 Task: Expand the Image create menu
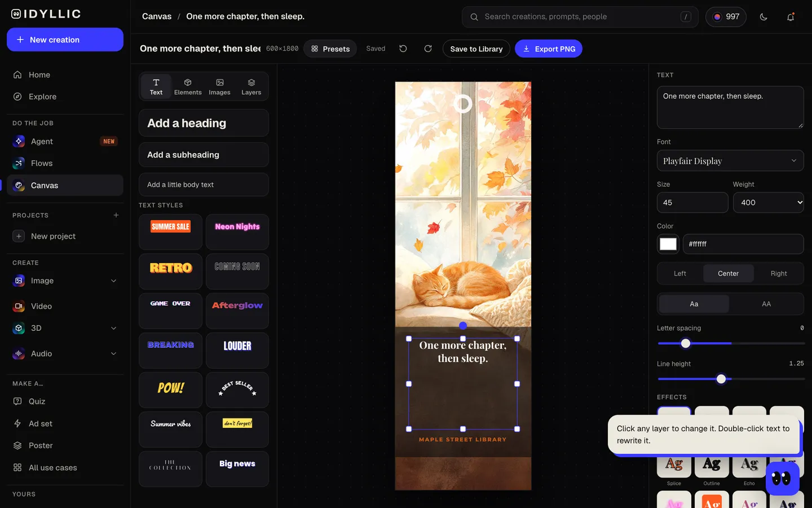(113, 281)
